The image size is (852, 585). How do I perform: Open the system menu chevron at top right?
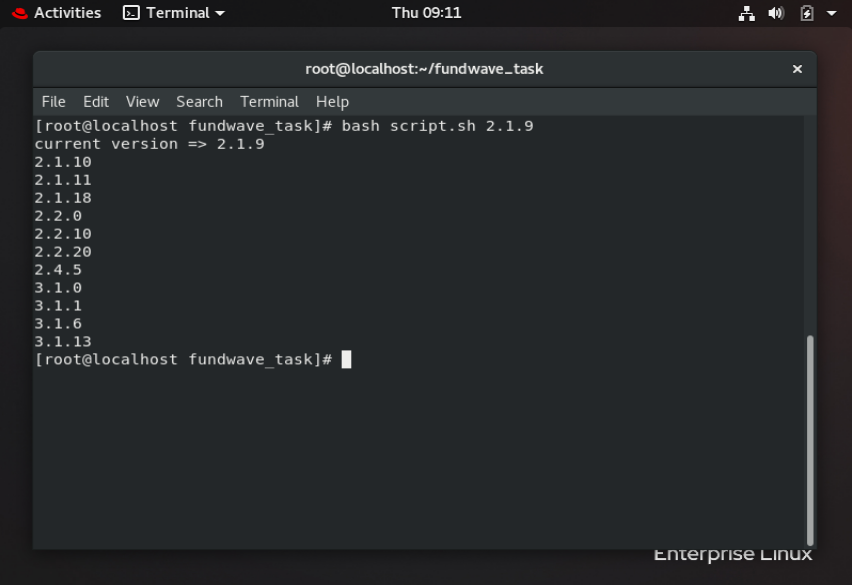(831, 13)
